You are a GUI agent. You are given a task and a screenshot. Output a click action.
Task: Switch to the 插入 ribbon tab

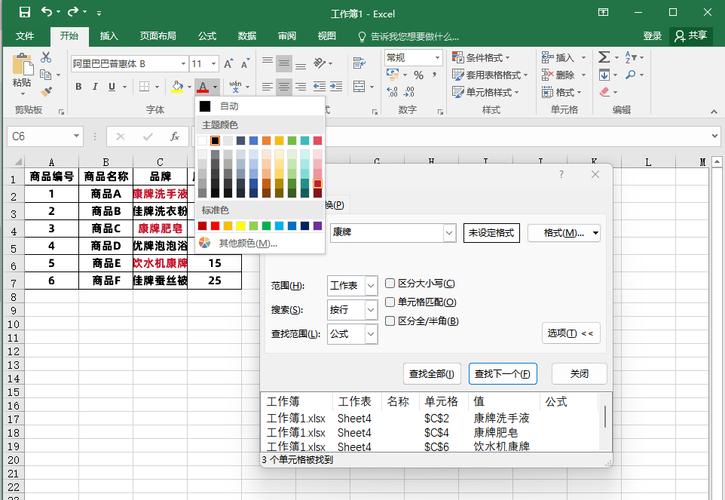pos(109,36)
